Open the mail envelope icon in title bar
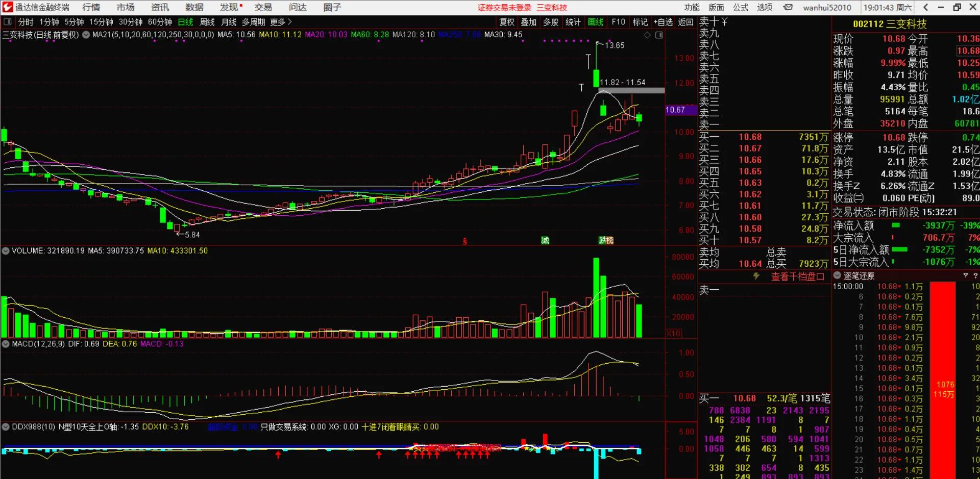Viewport: 980px width, 479px height. point(788,7)
